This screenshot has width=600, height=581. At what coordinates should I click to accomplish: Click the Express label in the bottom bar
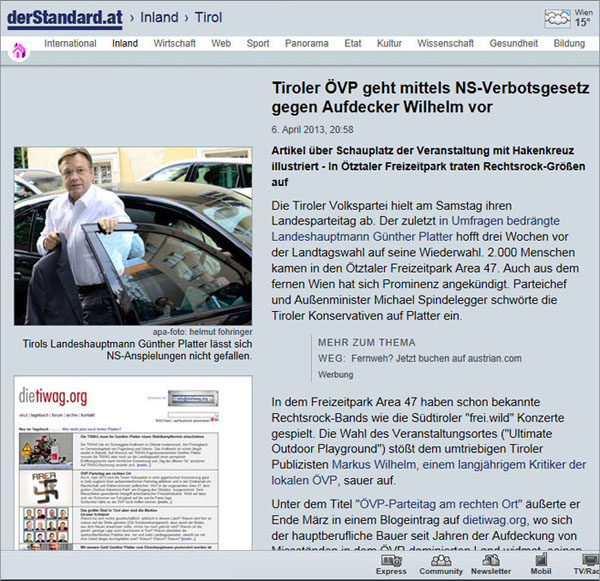tap(391, 571)
